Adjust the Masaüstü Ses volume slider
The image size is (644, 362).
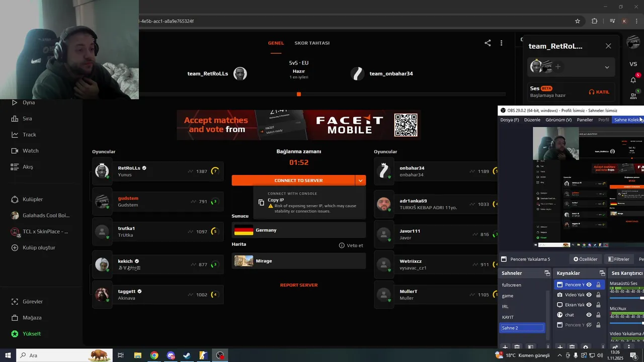pyautogui.click(x=627, y=298)
